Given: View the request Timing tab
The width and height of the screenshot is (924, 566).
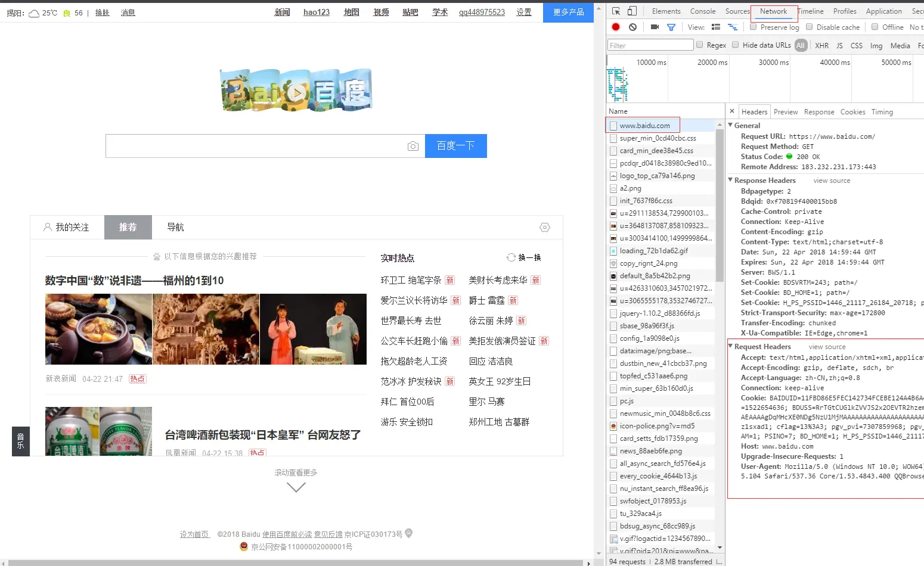Looking at the screenshot, I should point(882,112).
